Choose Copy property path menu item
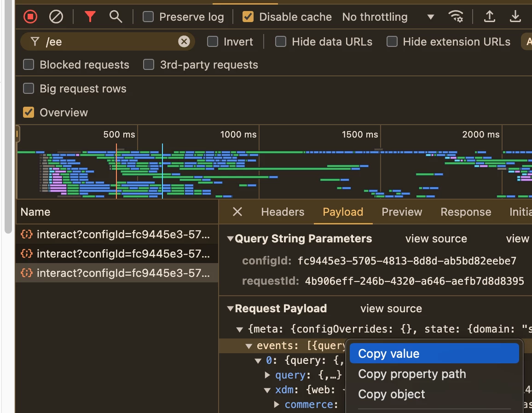This screenshot has width=532, height=413. (434, 374)
